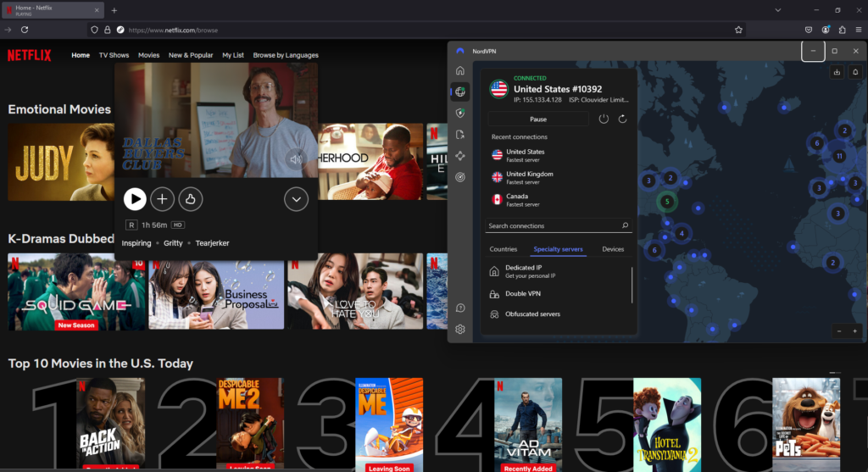This screenshot has width=868, height=472.
Task: Reconnect VPN using the refresh icon
Action: pyautogui.click(x=623, y=119)
